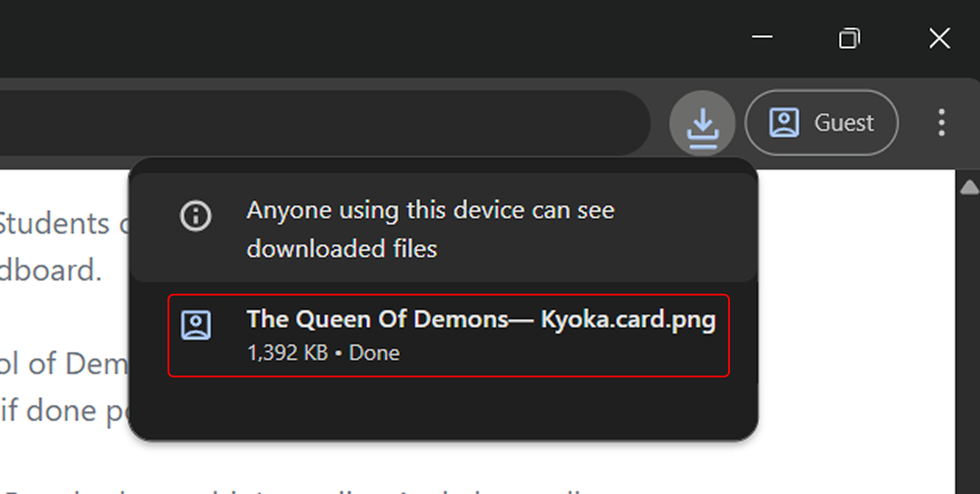The image size is (980, 494).
Task: Click the info icon in the downloads notice
Action: [196, 215]
